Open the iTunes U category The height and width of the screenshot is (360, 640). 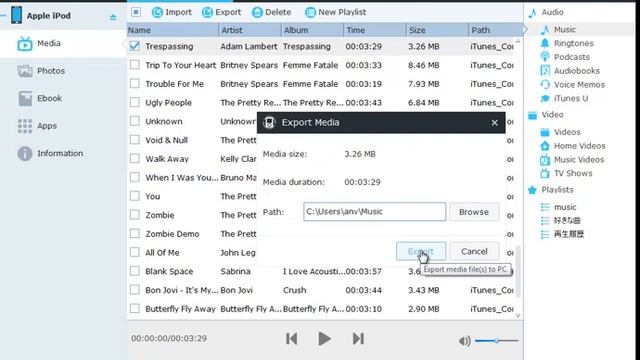tap(570, 98)
